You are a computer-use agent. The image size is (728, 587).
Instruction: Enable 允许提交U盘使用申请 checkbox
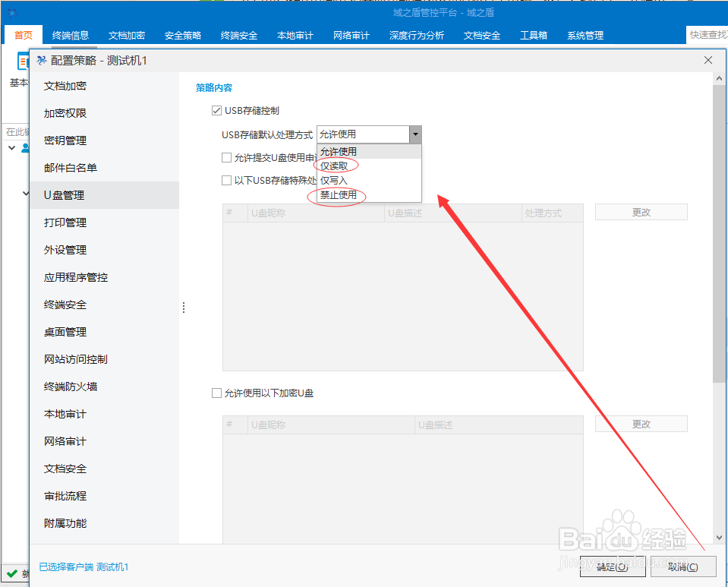226,158
